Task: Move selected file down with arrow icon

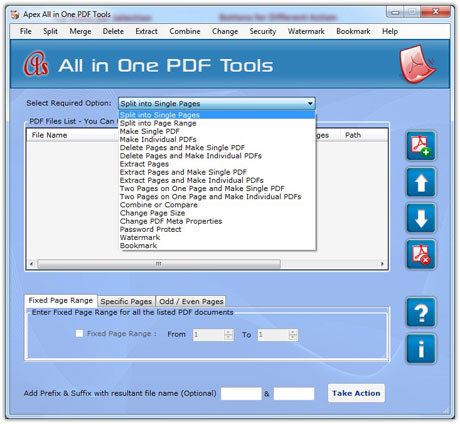Action: [x=421, y=218]
